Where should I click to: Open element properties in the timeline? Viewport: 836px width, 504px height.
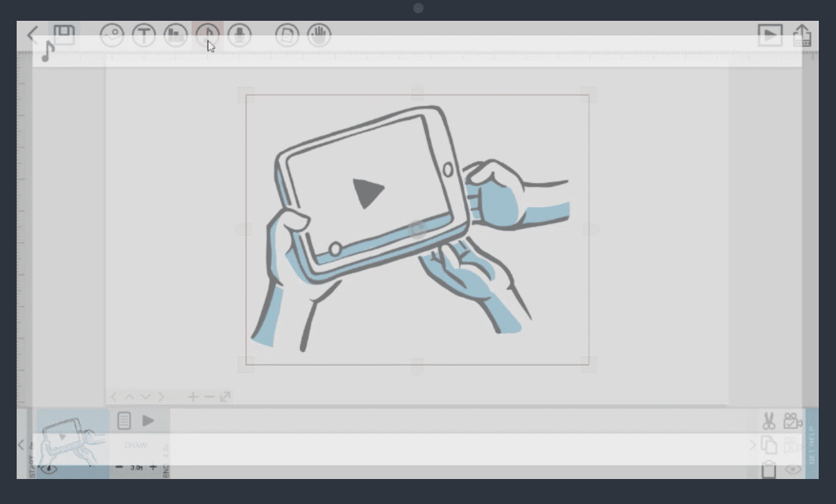pyautogui.click(x=124, y=420)
